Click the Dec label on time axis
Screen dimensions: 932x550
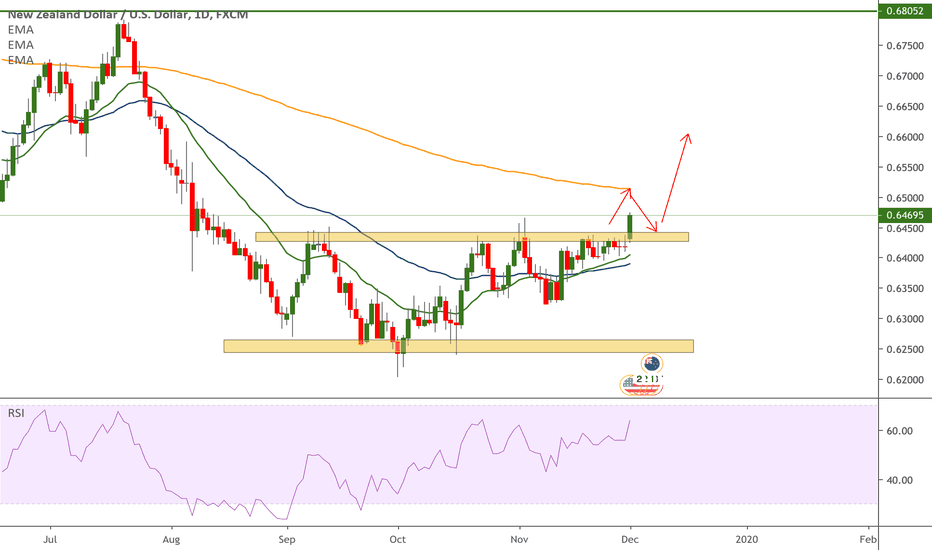[631, 537]
